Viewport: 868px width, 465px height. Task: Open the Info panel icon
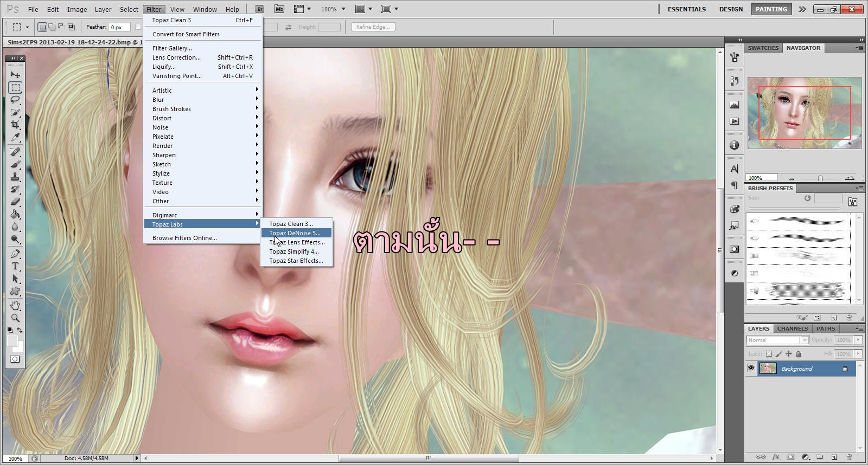point(735,145)
